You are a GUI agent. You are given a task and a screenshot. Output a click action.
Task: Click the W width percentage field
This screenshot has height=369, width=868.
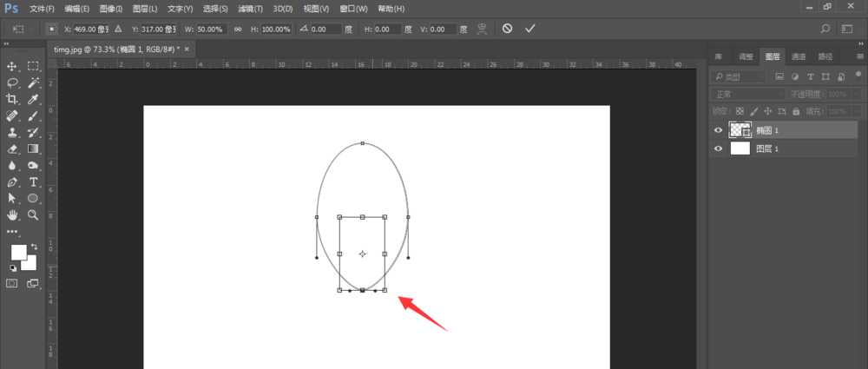click(x=208, y=29)
